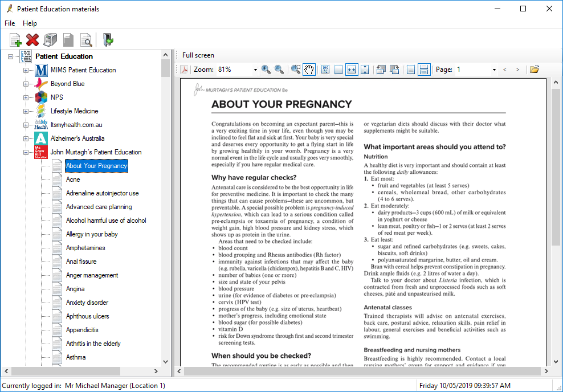Viewport: 563px width, 392px height.
Task: Select the Anger management leaflet
Action: 92,275
